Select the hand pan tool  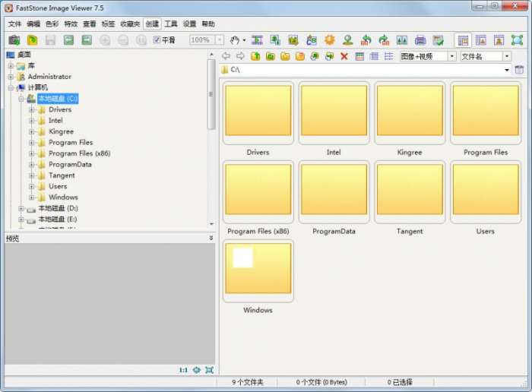235,40
